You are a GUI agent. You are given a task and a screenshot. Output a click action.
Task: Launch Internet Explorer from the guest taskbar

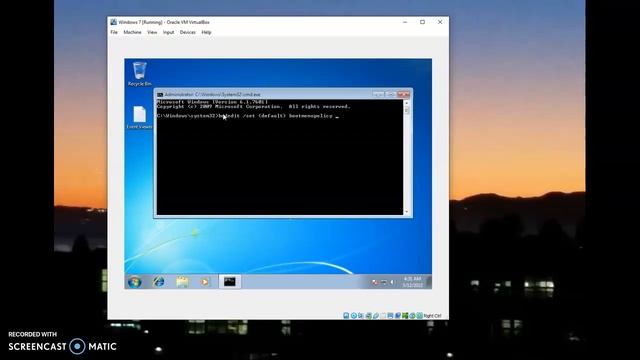tap(158, 282)
